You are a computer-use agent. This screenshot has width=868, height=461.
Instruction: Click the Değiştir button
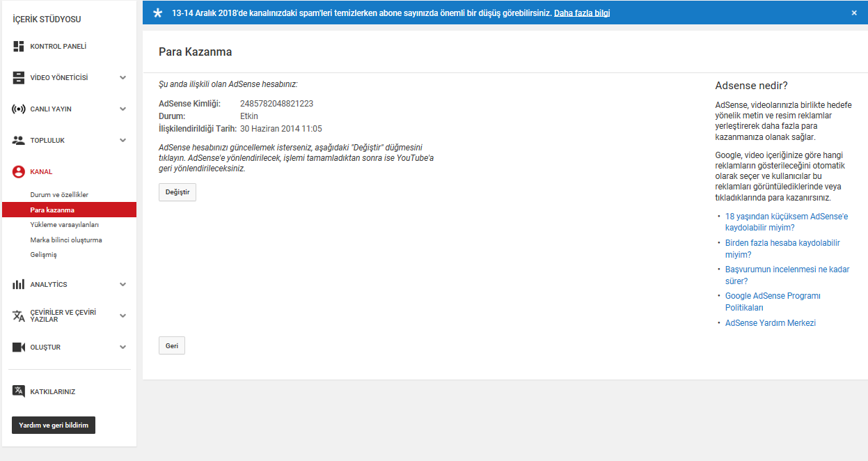[x=177, y=192]
